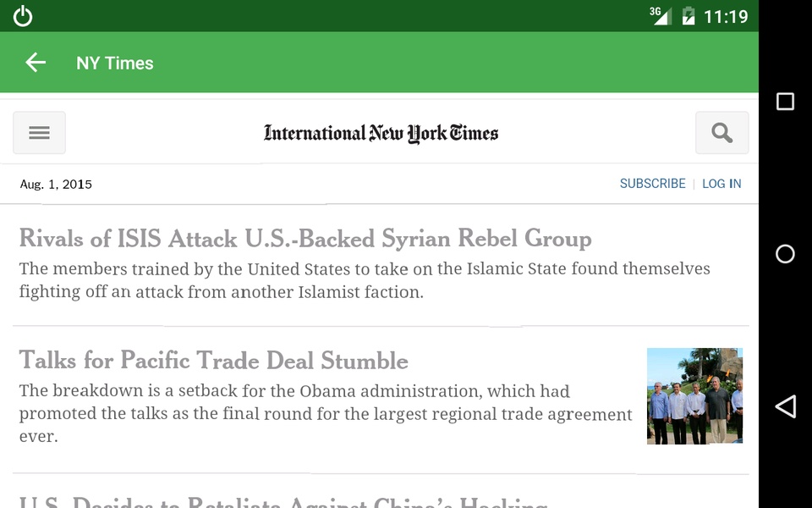Viewport: 812px width, 508px height.
Task: Tap the Android recent apps square
Action: tap(785, 102)
